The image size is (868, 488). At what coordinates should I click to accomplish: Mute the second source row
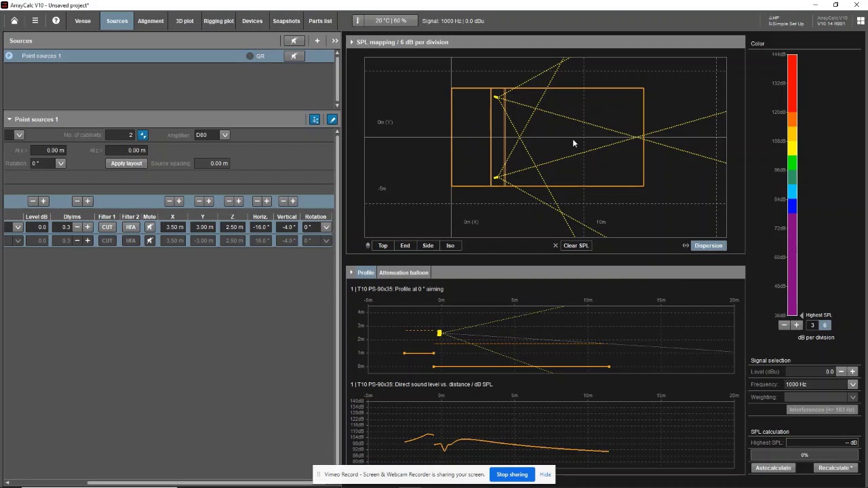[x=150, y=241]
